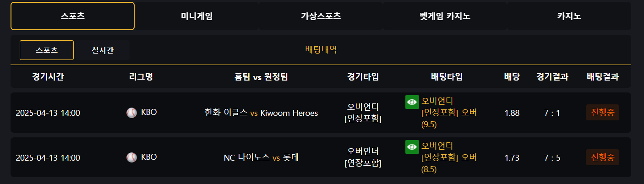Image resolution: width=644 pixels, height=184 pixels.
Task: Switch to the 미니게임 tab
Action: [x=196, y=16]
